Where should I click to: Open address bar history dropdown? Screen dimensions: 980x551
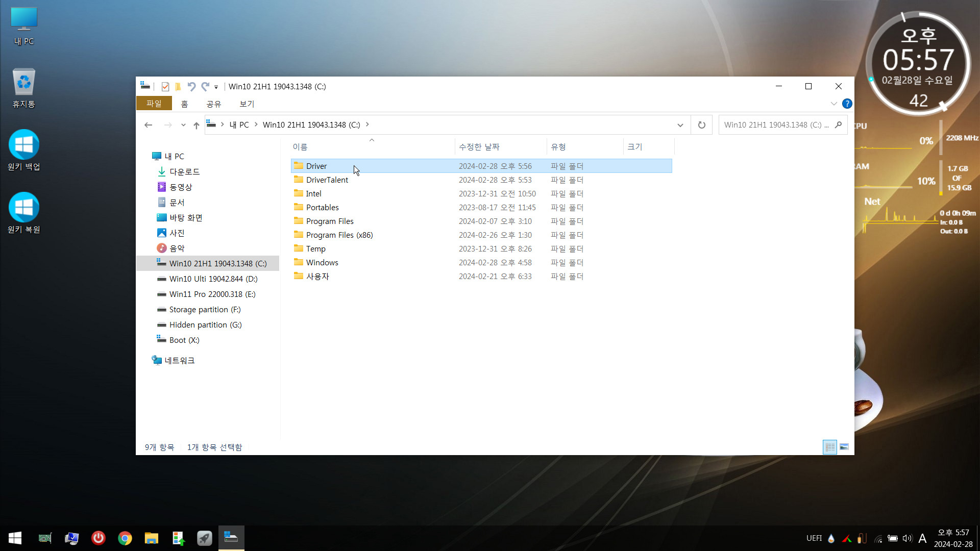coord(680,125)
